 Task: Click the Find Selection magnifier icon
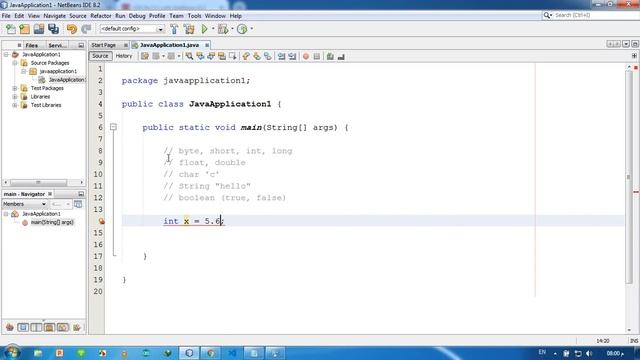coord(189,56)
